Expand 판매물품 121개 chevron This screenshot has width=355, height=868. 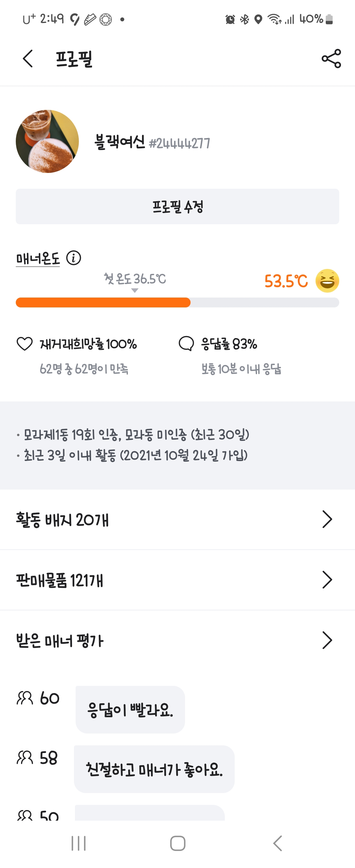[327, 580]
